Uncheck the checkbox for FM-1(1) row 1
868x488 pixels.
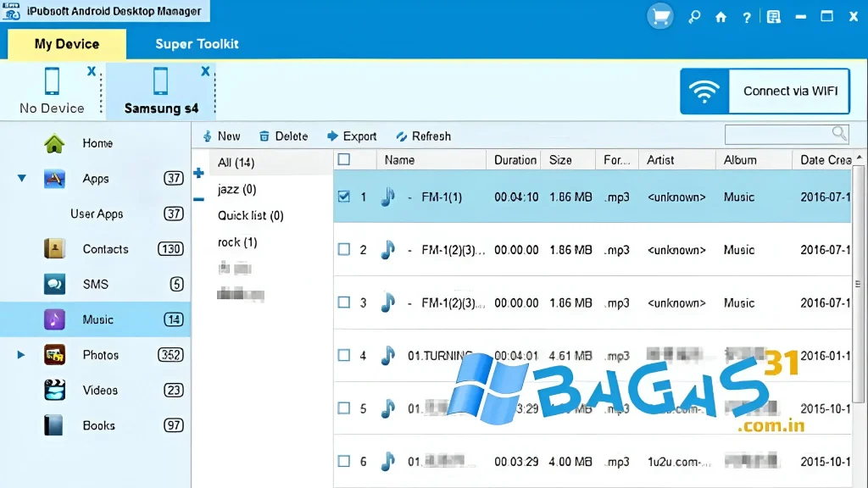point(344,197)
